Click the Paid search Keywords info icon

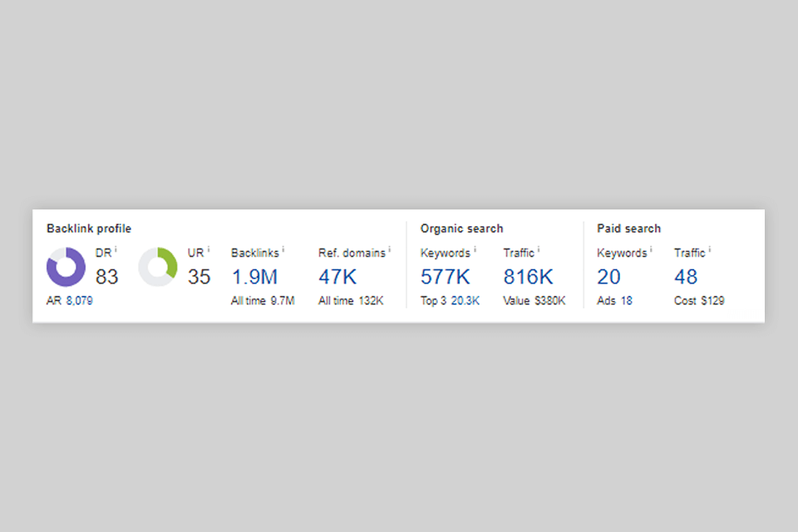coord(651,249)
